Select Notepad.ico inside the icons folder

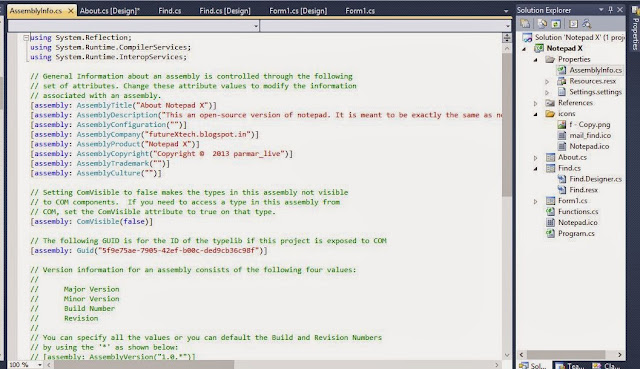coord(589,146)
